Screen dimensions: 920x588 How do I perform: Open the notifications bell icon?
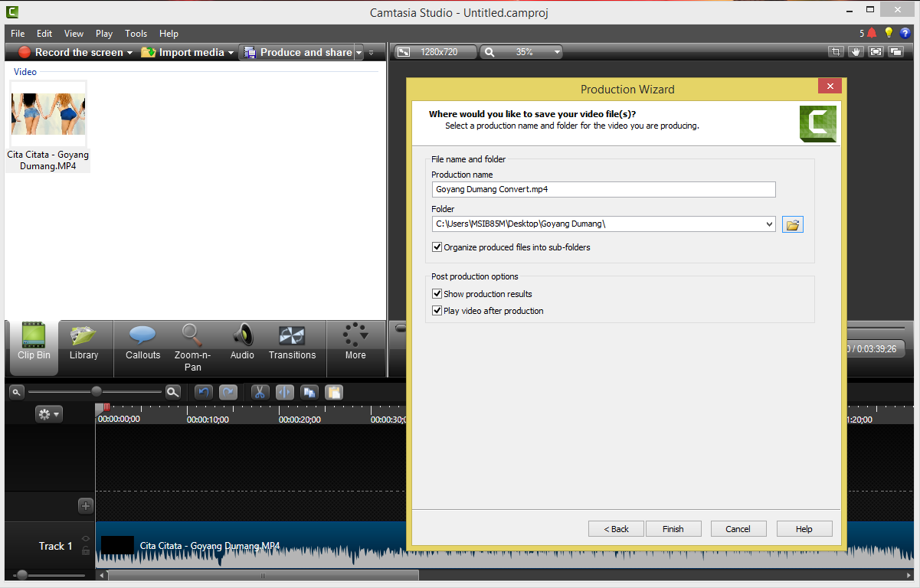pos(872,33)
